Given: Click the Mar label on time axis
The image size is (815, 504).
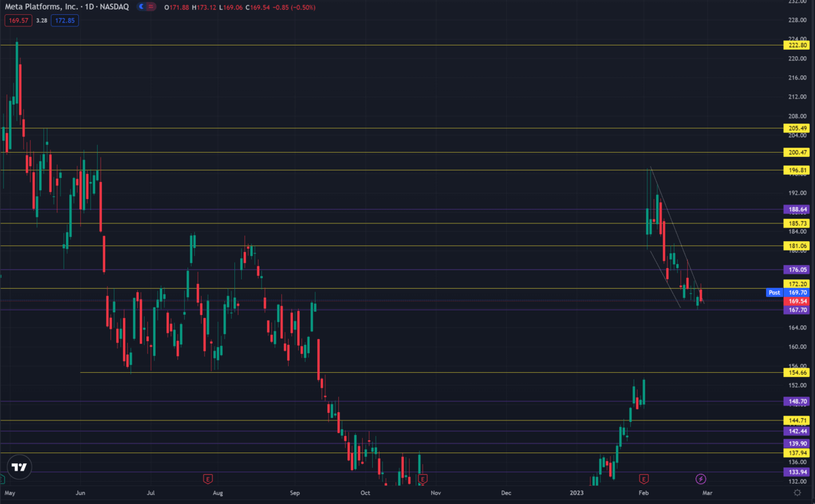Looking at the screenshot, I should point(706,492).
